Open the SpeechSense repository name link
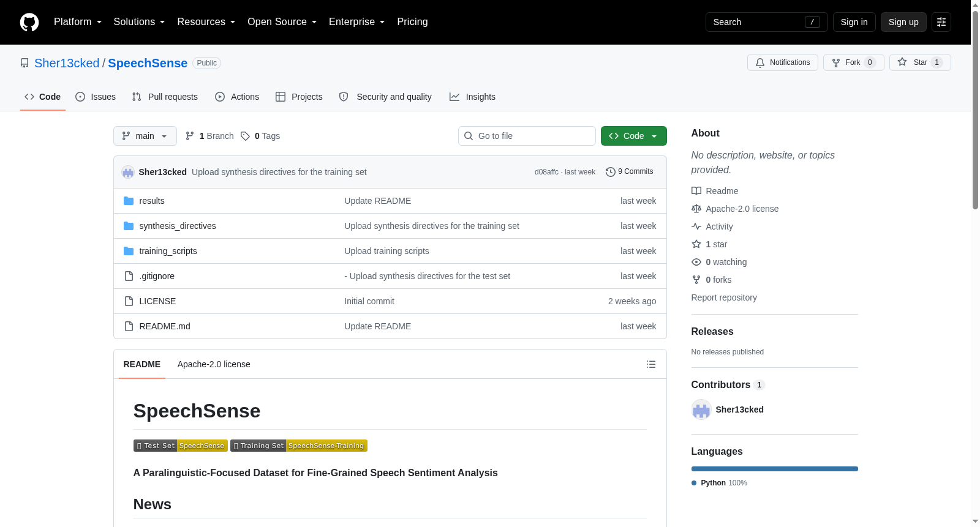The image size is (980, 527). pos(148,63)
